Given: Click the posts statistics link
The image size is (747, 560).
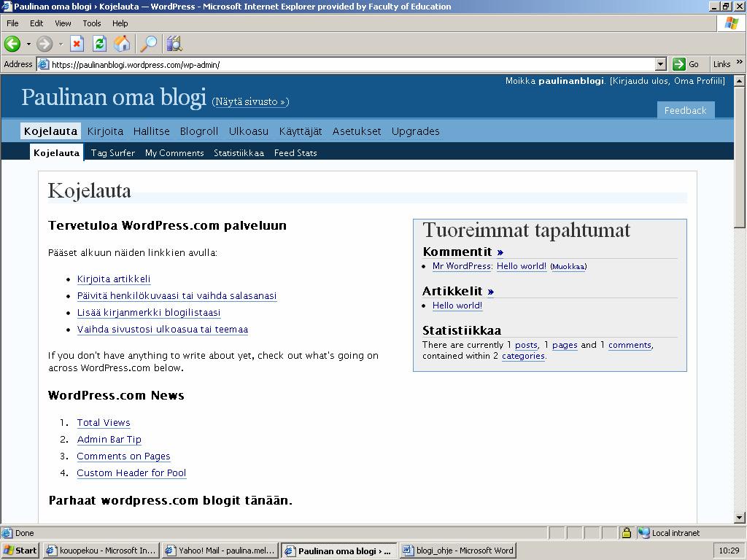Looking at the screenshot, I should pos(526,345).
